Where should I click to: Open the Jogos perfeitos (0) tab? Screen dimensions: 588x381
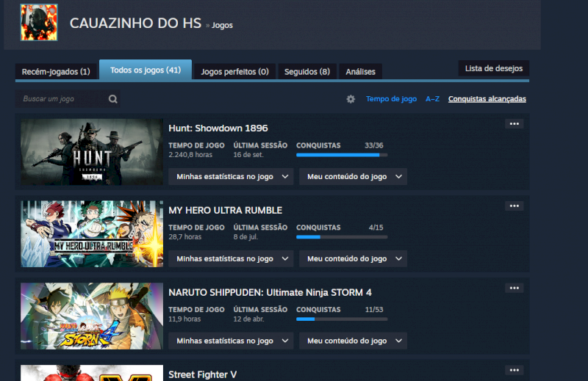[234, 71]
